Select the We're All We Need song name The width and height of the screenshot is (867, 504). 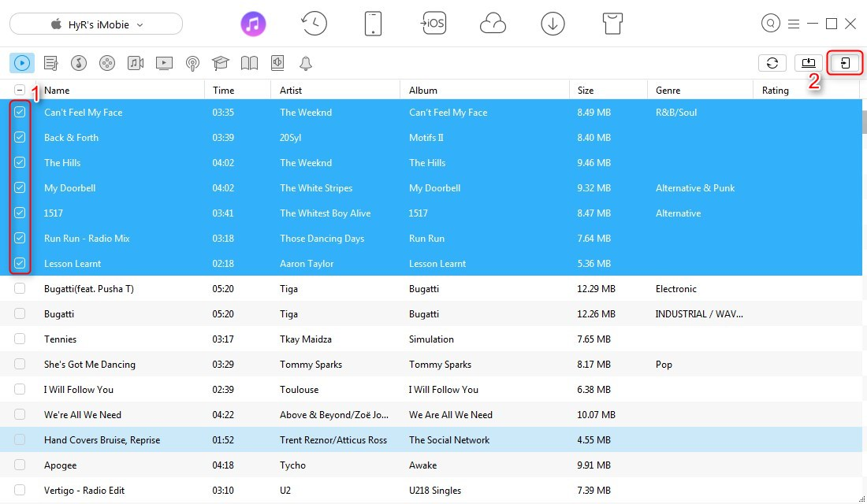pos(83,414)
